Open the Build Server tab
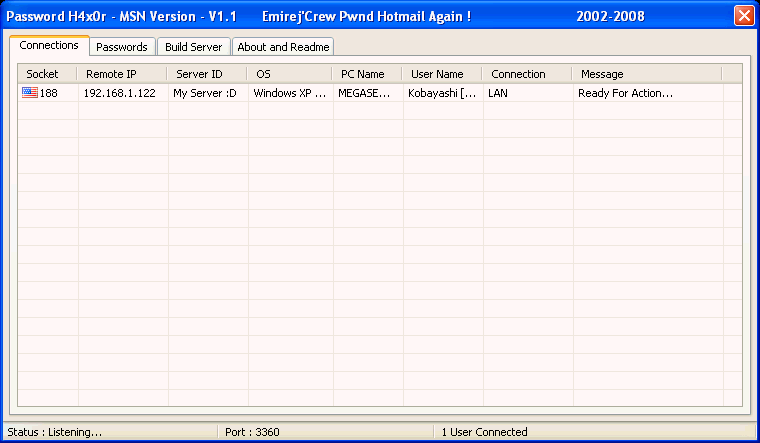Viewport: 760px width, 443px height. (x=194, y=47)
